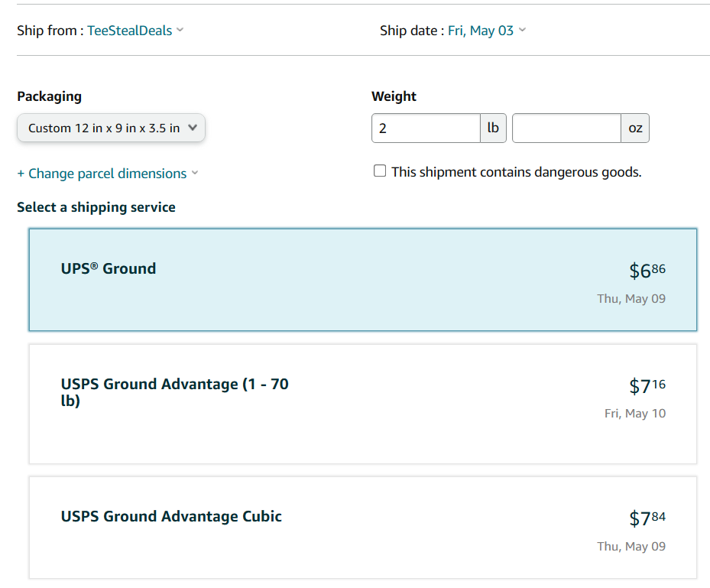
Task: Click the Packaging label
Action: pyautogui.click(x=50, y=96)
